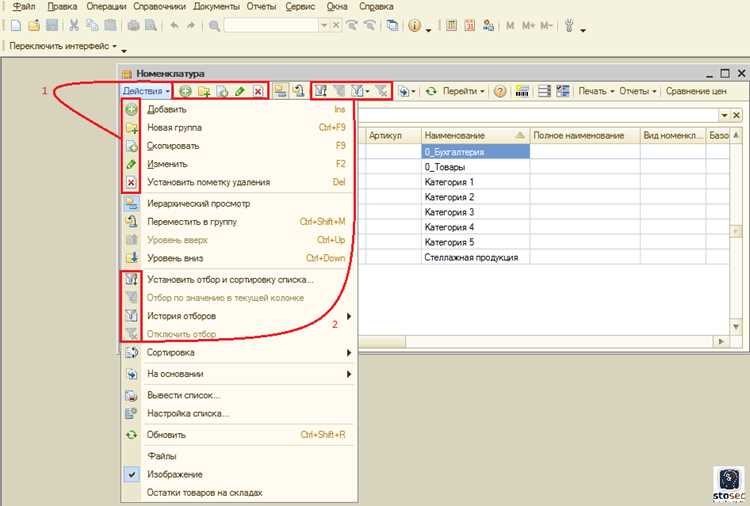Click the calculator icon in main toolbar
The image size is (750, 506).
(451, 25)
